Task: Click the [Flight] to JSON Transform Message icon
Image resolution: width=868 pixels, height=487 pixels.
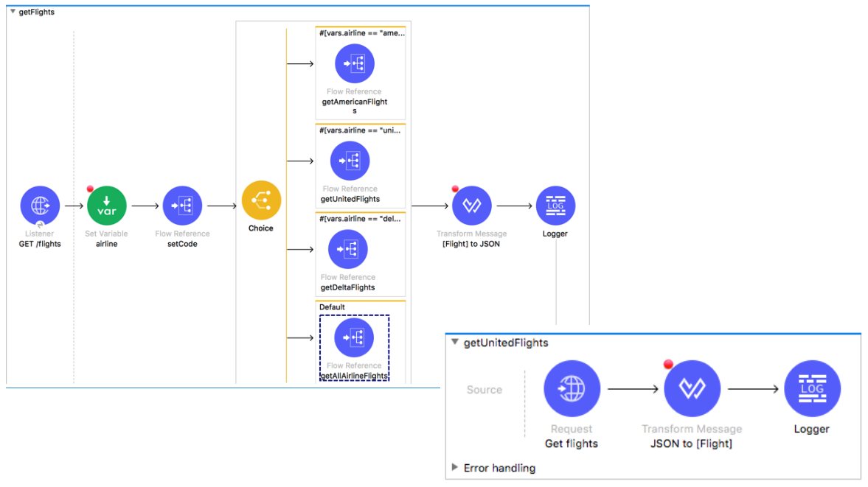Action: point(472,206)
